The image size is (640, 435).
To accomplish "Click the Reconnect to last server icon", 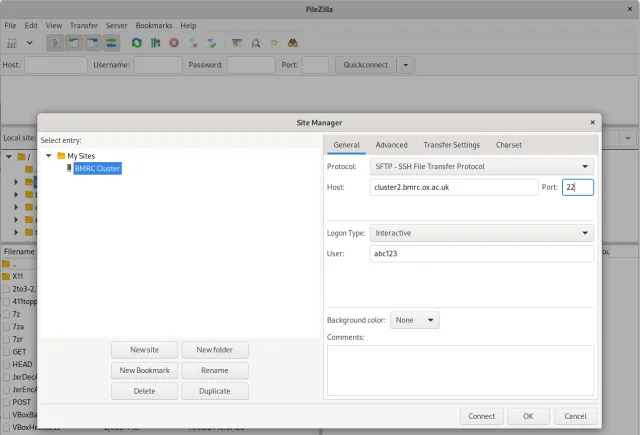I will [x=211, y=43].
